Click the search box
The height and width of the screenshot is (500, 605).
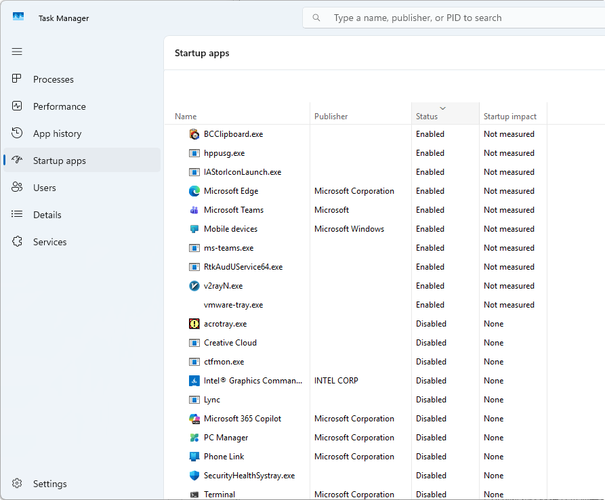click(x=454, y=18)
